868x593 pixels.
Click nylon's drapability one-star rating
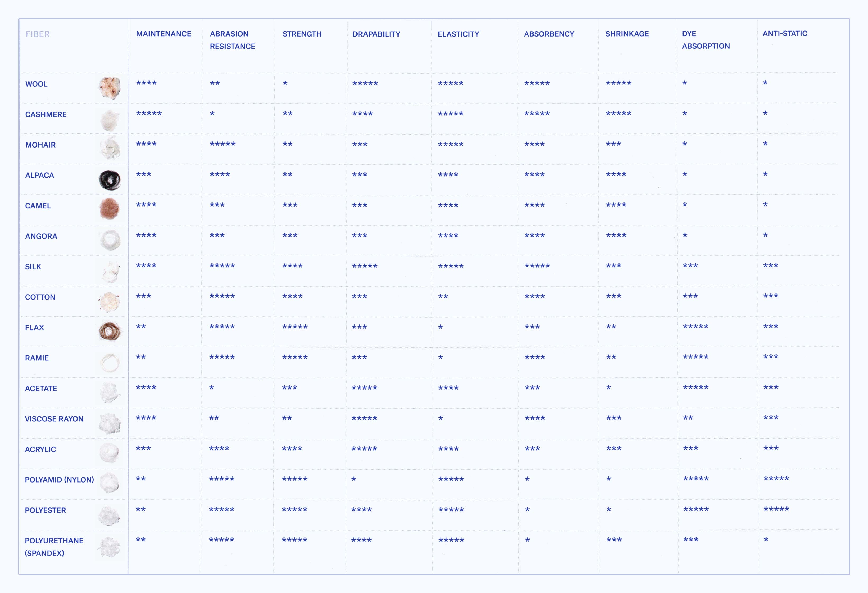354,479
